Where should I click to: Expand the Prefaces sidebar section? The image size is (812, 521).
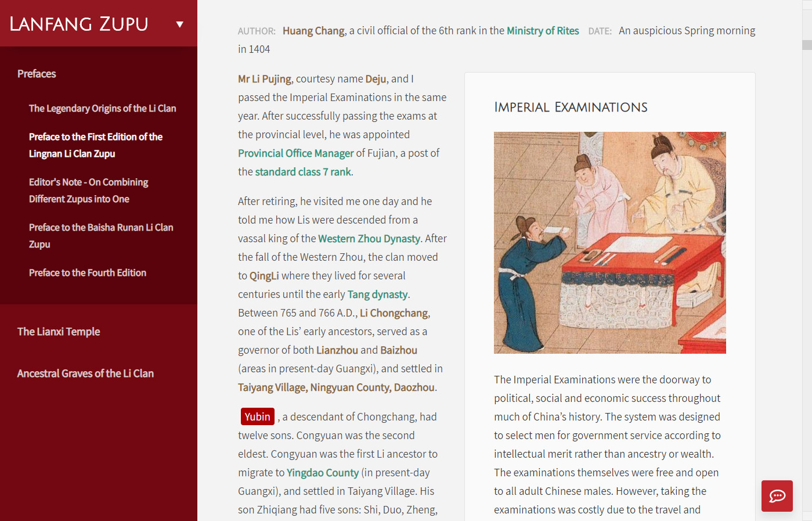coord(37,74)
